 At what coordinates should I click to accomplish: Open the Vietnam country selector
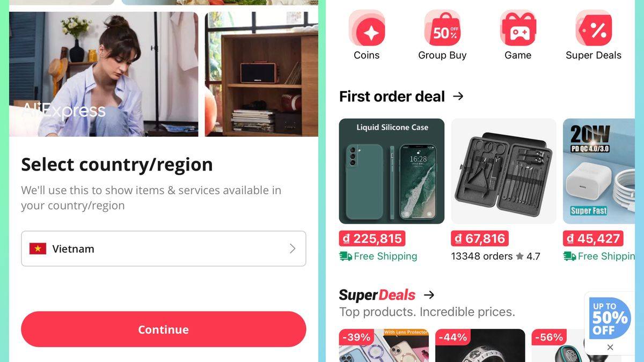coord(164,249)
